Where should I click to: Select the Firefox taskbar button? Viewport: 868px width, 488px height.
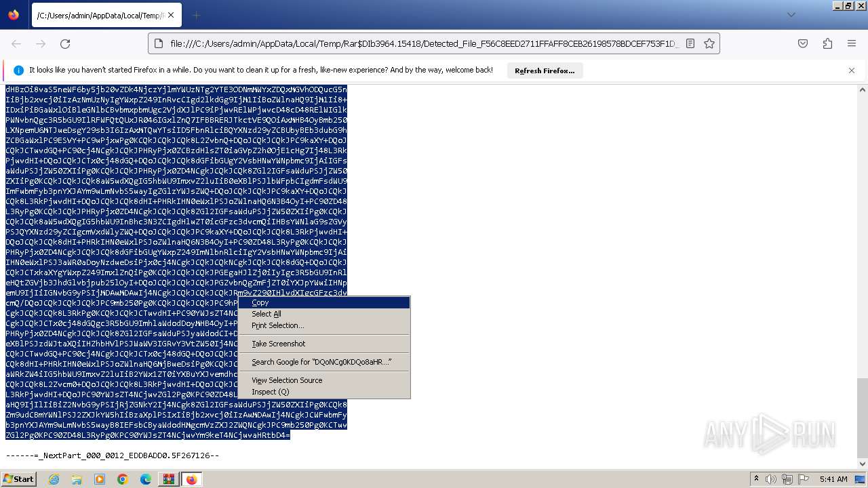(191, 479)
